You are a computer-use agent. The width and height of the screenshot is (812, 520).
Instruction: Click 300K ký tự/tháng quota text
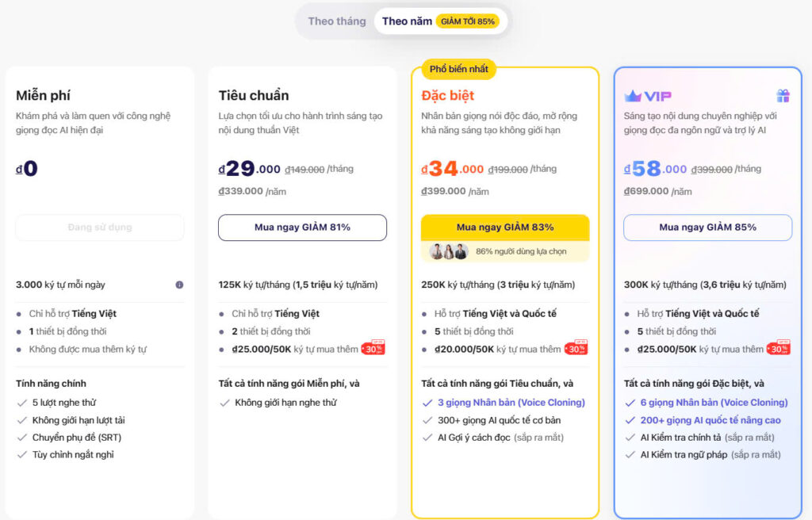(x=705, y=285)
